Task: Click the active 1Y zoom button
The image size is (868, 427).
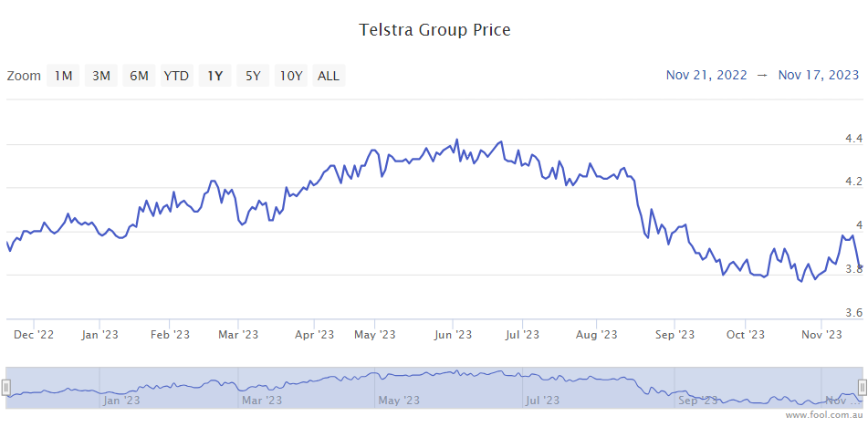Action: (x=214, y=76)
